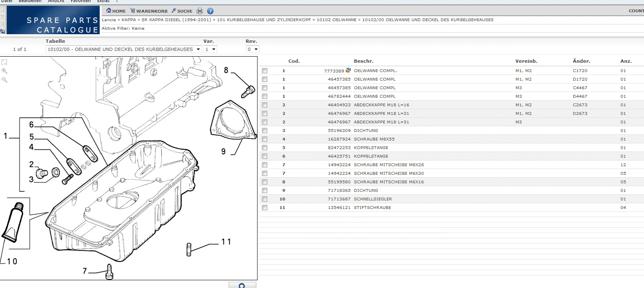The height and width of the screenshot is (288, 644).
Task: Open the 10102 OELWANNE breadcrumb link
Action: [x=336, y=20]
